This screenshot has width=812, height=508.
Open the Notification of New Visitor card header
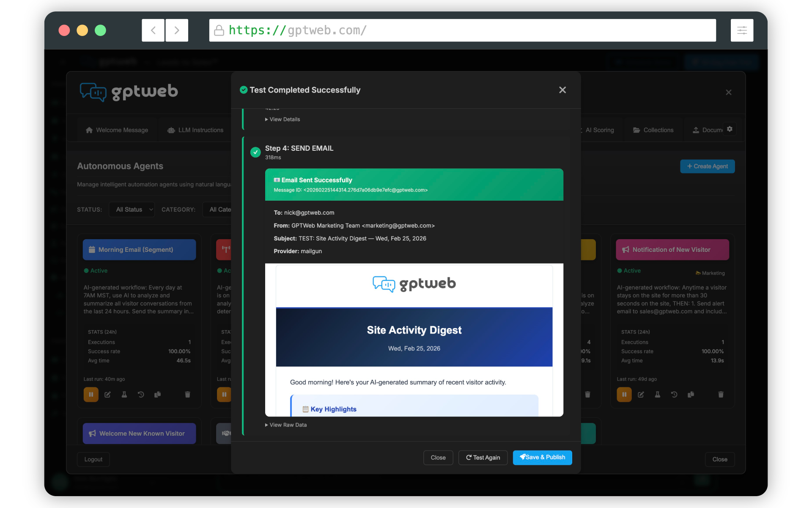coord(672,250)
